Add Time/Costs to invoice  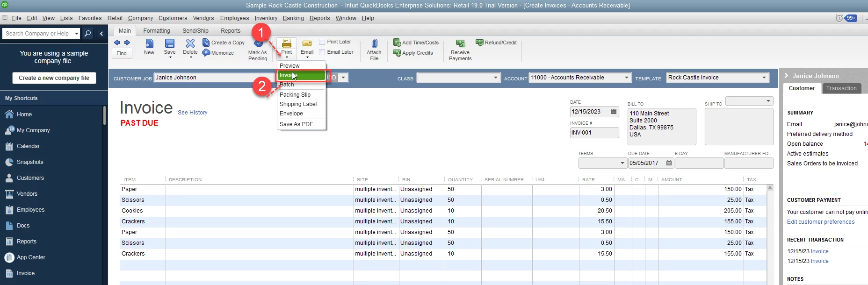point(416,43)
